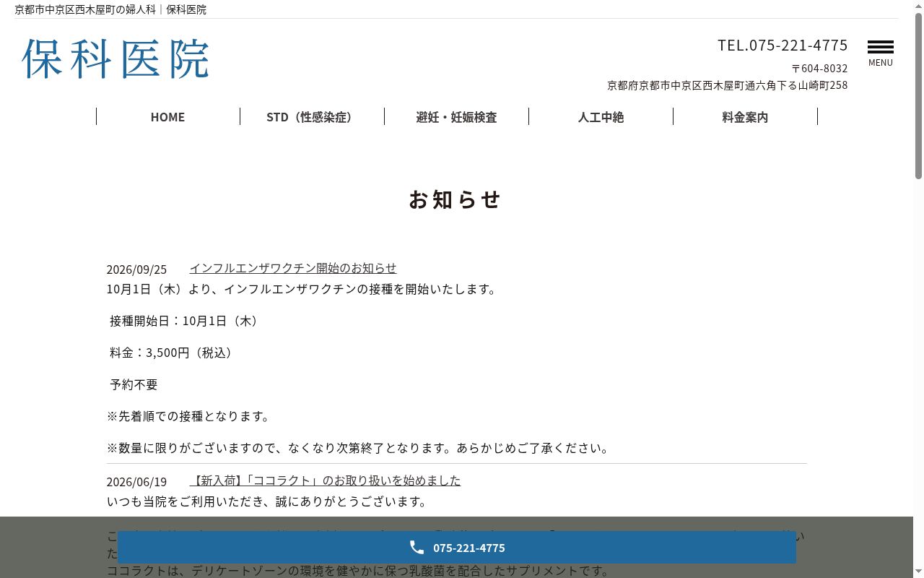Image resolution: width=924 pixels, height=578 pixels.
Task: Click the date 2026/06/19
Action: (x=136, y=482)
